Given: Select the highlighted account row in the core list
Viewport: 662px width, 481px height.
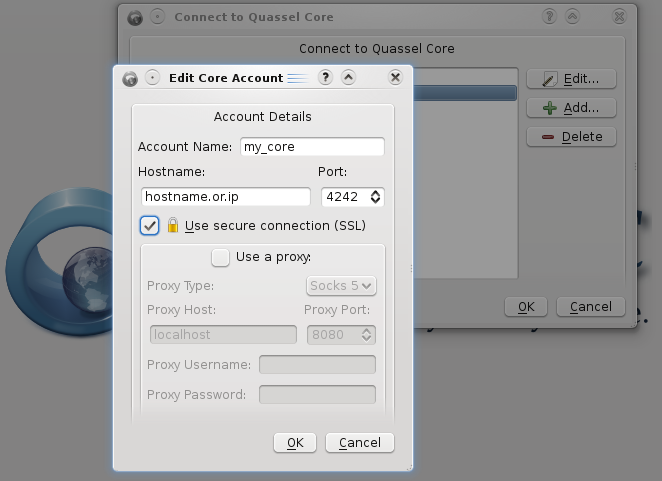Looking at the screenshot, I should tap(464, 93).
